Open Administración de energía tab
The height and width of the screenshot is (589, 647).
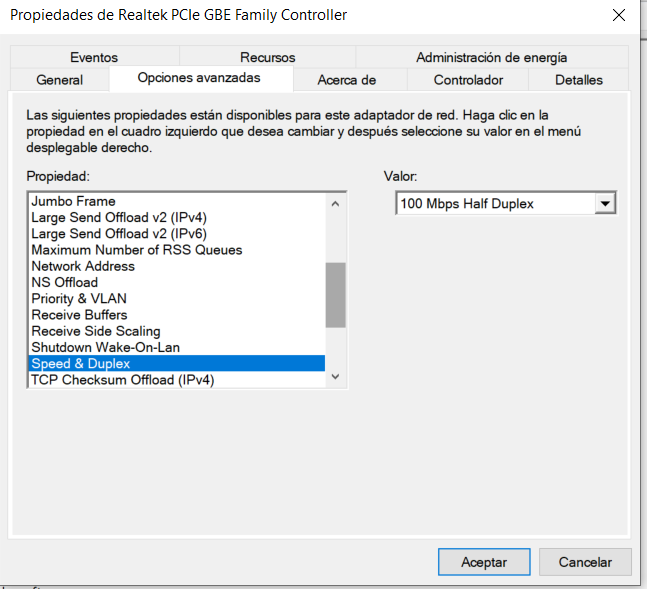click(x=491, y=57)
